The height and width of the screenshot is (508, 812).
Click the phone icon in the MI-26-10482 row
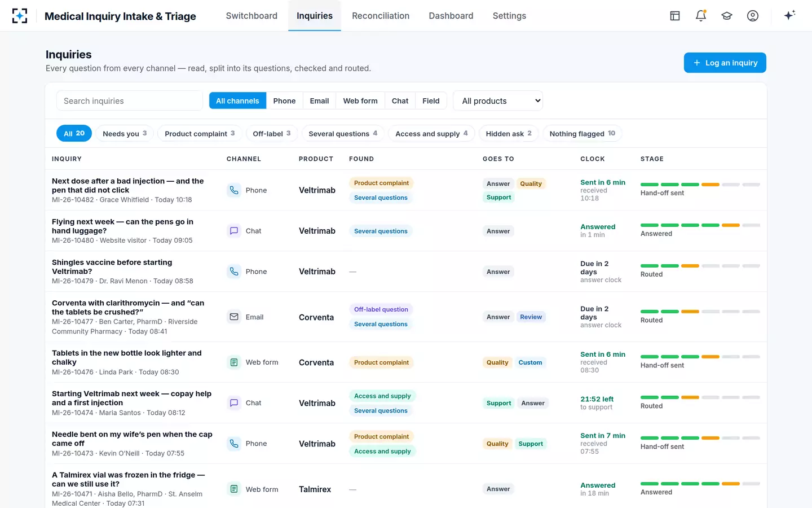234,190
